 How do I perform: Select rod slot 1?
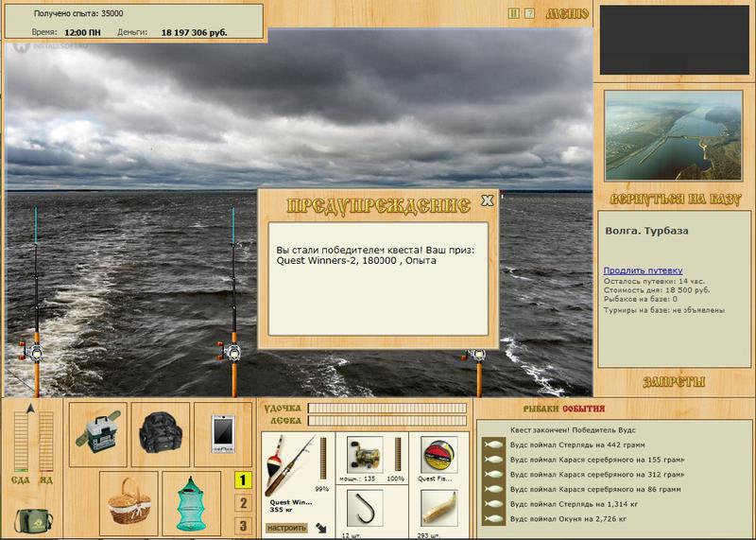(243, 480)
